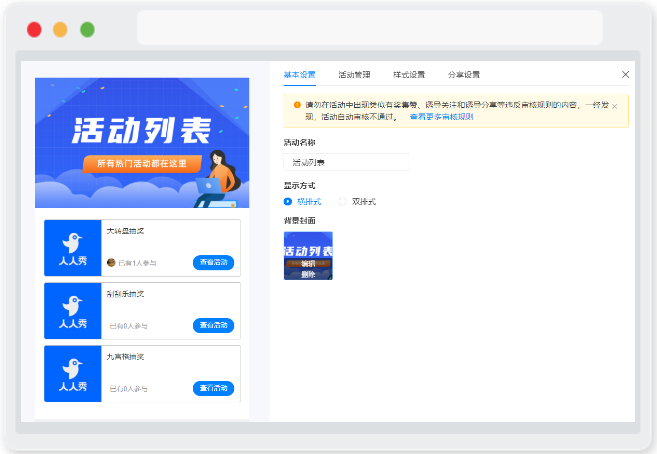Open the 查看更多审核规则 link
This screenshot has height=454, width=657.
click(441, 116)
